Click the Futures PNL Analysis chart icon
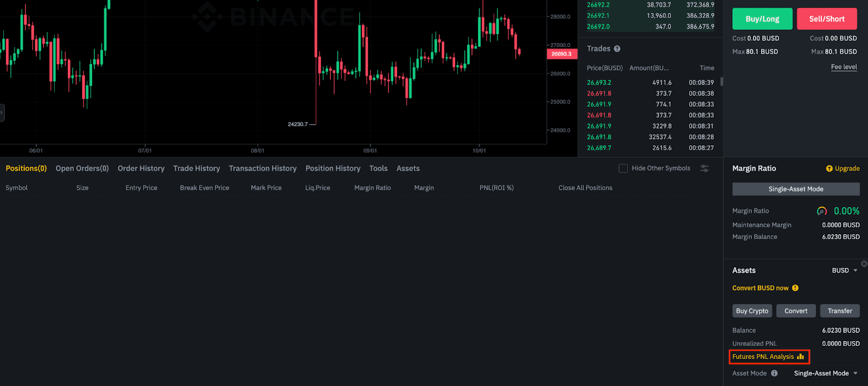This screenshot has height=386, width=868. [x=801, y=356]
